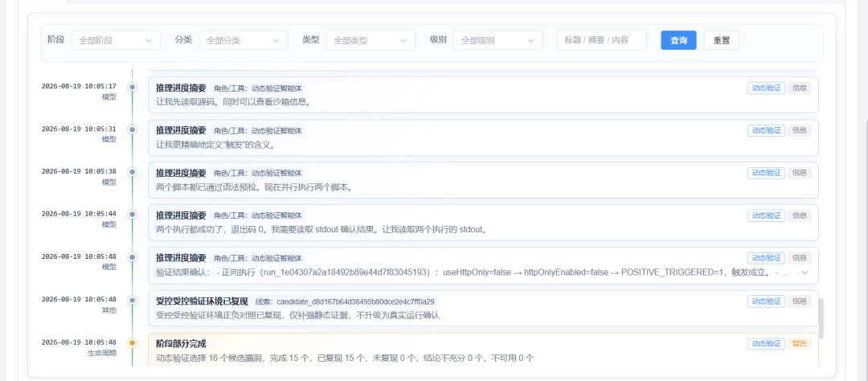Click timeline dot for 10:05:31 entry
Viewport: 868px width, 381px height.
(x=132, y=129)
